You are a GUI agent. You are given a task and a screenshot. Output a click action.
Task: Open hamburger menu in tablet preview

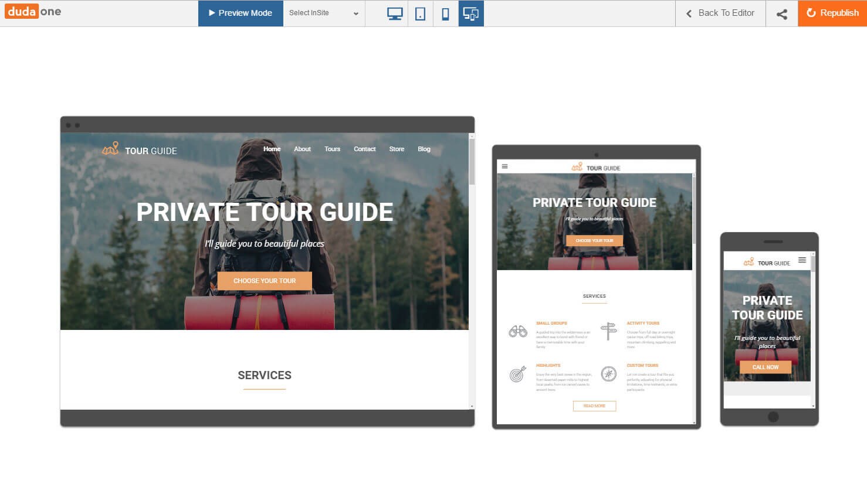coord(504,166)
